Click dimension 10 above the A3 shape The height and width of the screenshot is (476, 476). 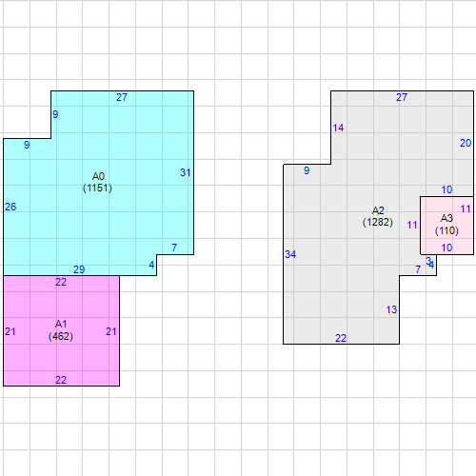(446, 189)
